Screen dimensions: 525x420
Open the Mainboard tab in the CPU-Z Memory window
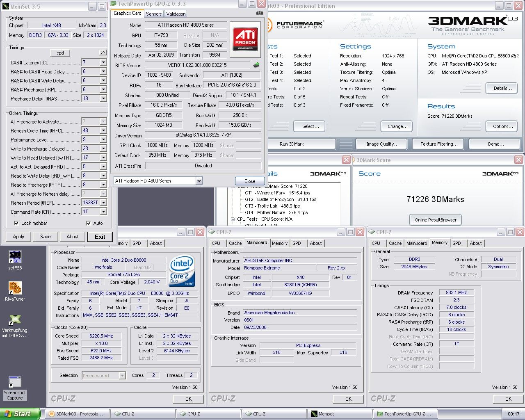(417, 243)
